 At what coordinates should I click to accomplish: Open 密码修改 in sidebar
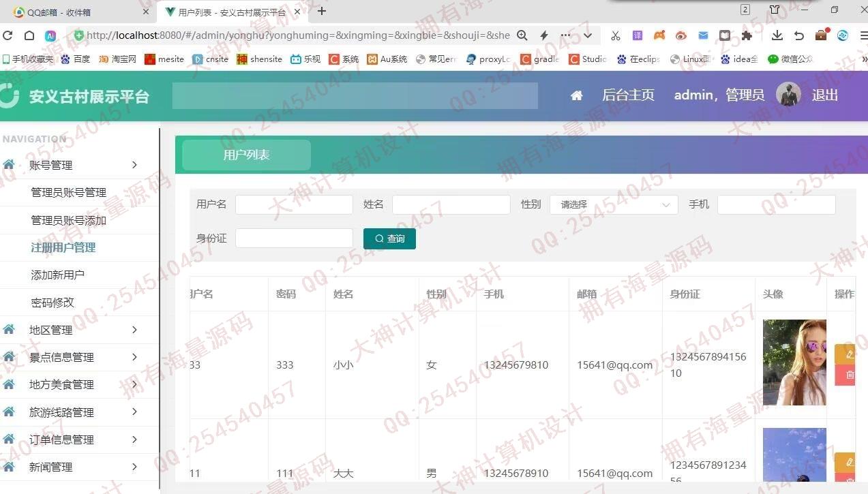53,303
